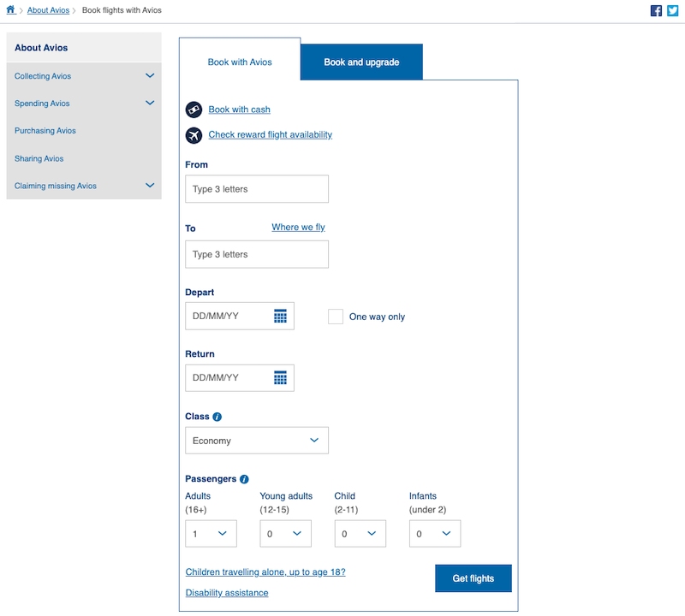Image resolution: width=685 pixels, height=616 pixels.
Task: Open the Infants (under 2) dropdown
Action: click(x=435, y=534)
